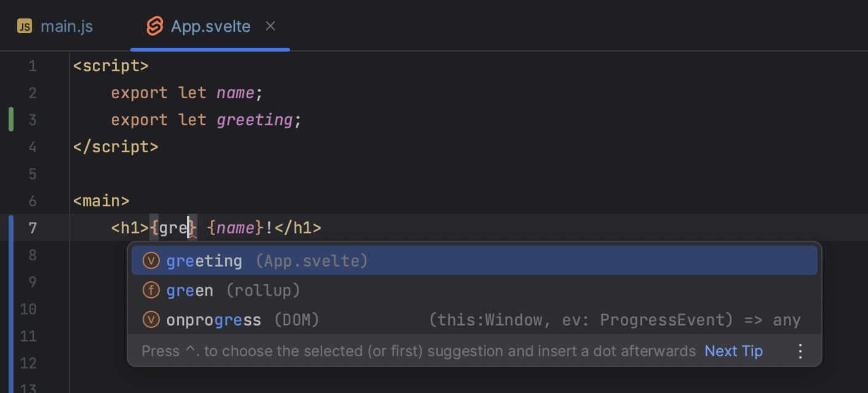The width and height of the screenshot is (868, 393).
Task: Click line number 1 in the gutter
Action: click(x=33, y=66)
